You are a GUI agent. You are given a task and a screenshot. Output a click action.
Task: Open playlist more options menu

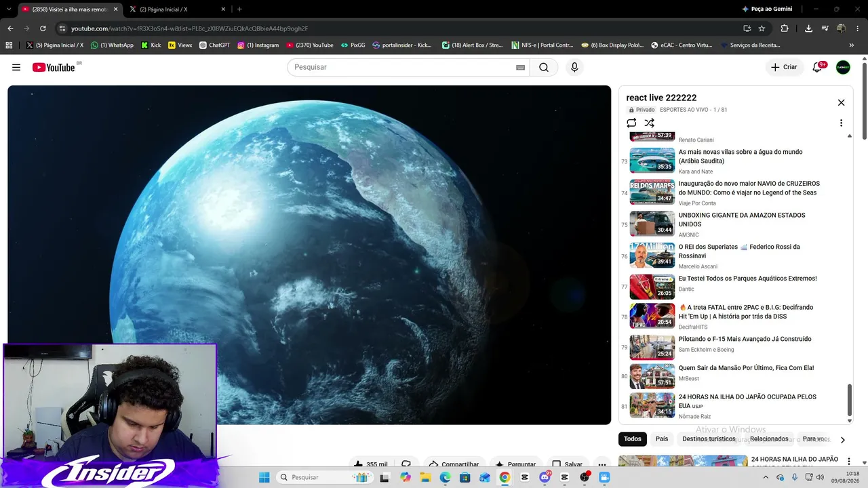click(841, 123)
